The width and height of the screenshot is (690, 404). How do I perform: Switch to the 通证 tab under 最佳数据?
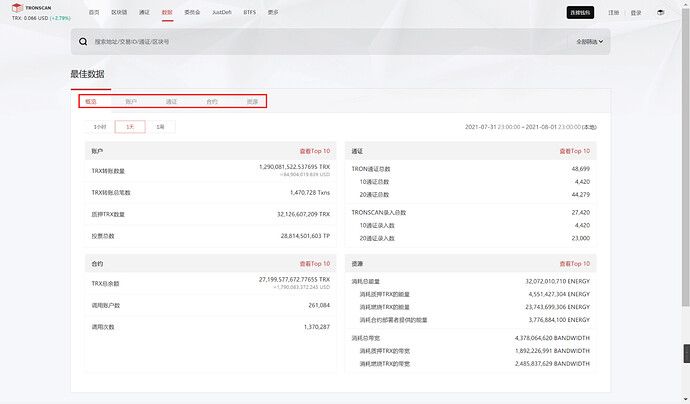coord(172,101)
